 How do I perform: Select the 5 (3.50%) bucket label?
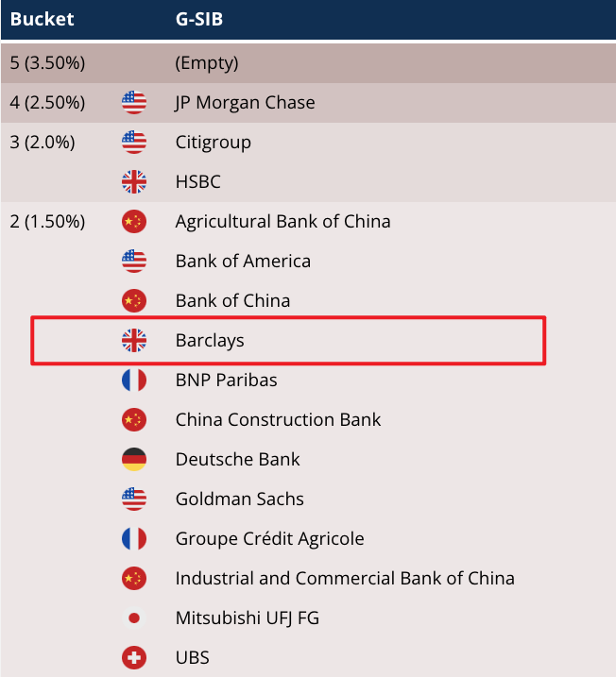47,63
